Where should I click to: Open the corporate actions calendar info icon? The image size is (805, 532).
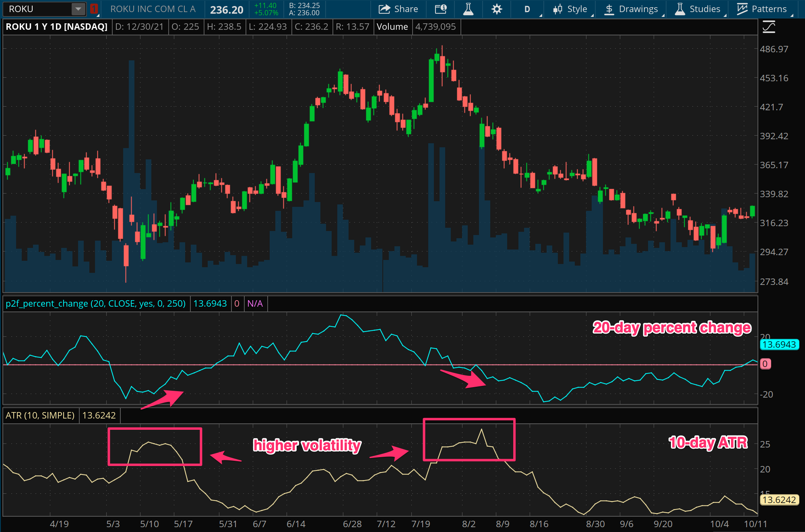pos(441,9)
